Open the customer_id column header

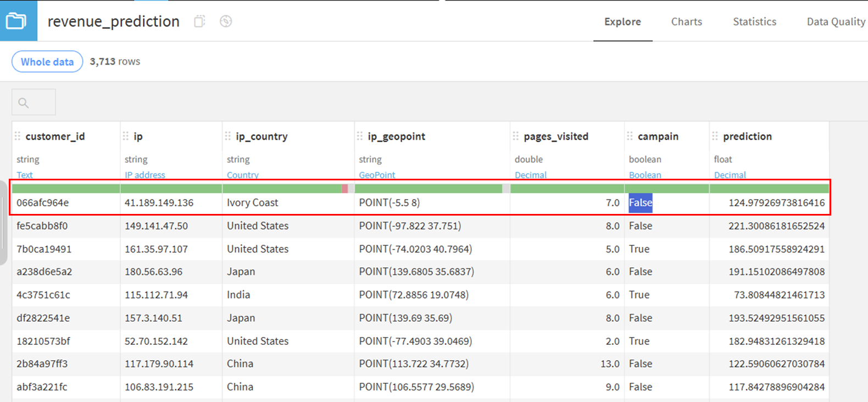[55, 136]
